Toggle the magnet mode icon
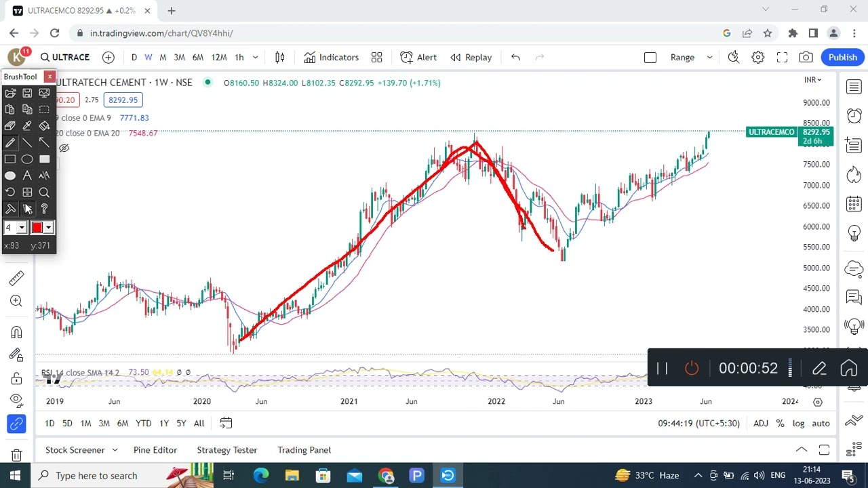 tap(16, 332)
